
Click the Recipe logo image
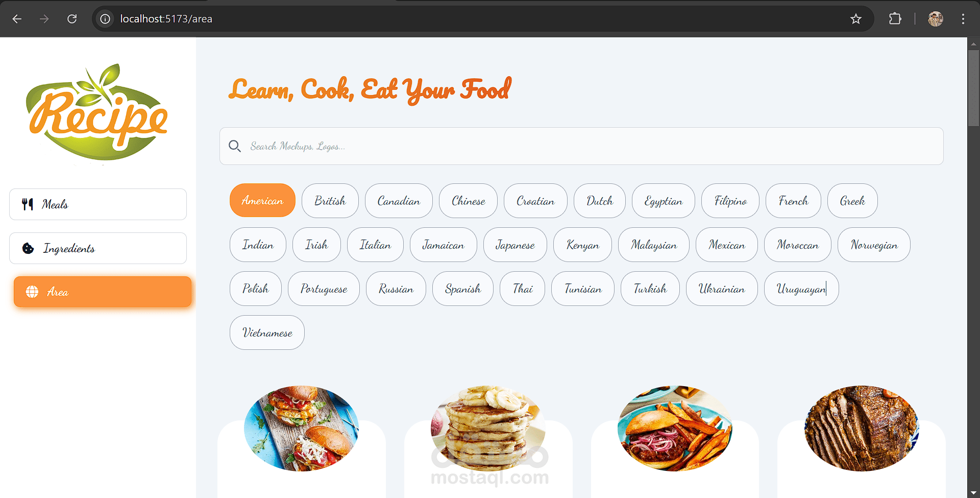pyautogui.click(x=97, y=112)
